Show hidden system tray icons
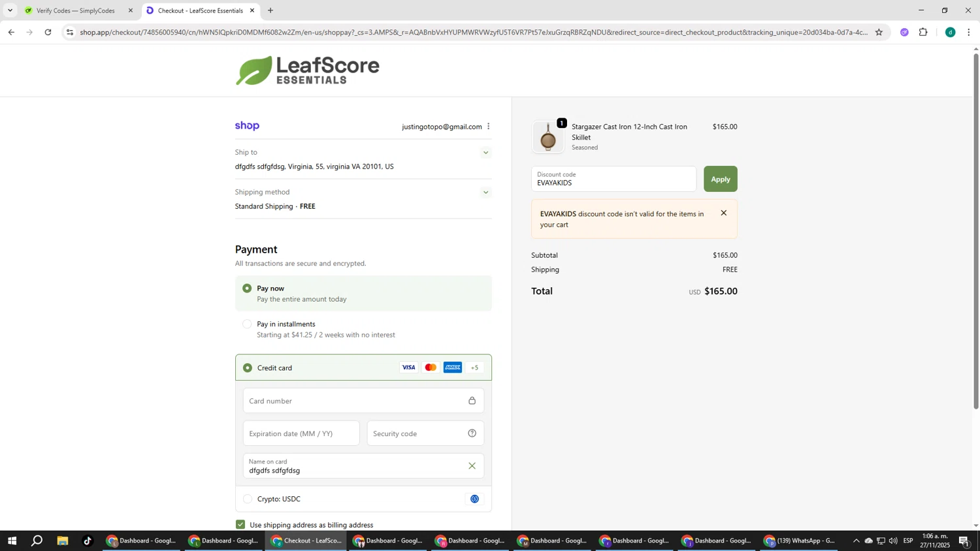The image size is (980, 551). click(856, 541)
